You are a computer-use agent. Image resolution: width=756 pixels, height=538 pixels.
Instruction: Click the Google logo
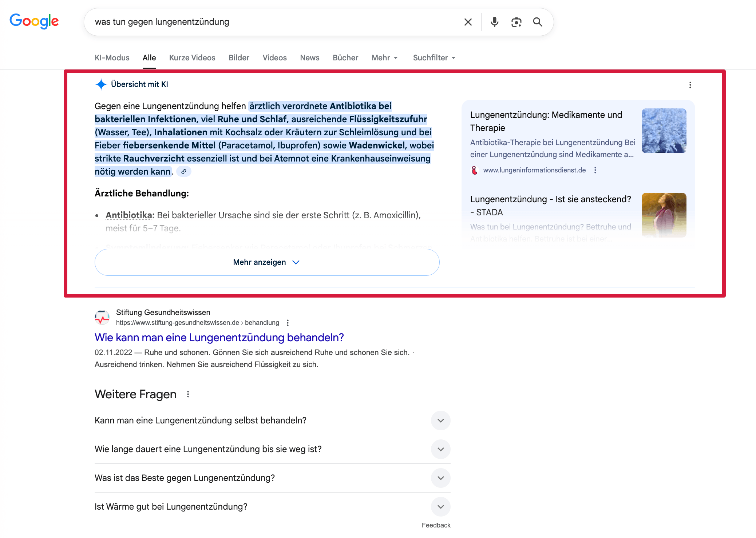34,21
